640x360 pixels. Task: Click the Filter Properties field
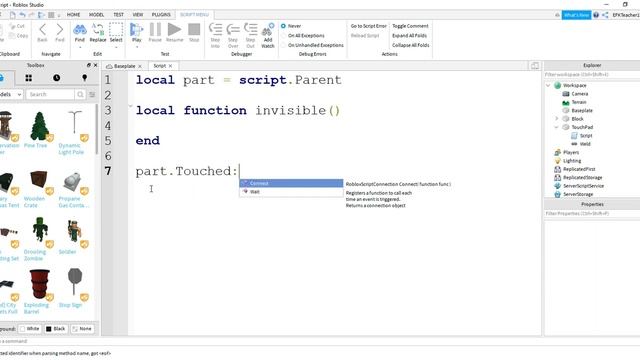pos(592,213)
